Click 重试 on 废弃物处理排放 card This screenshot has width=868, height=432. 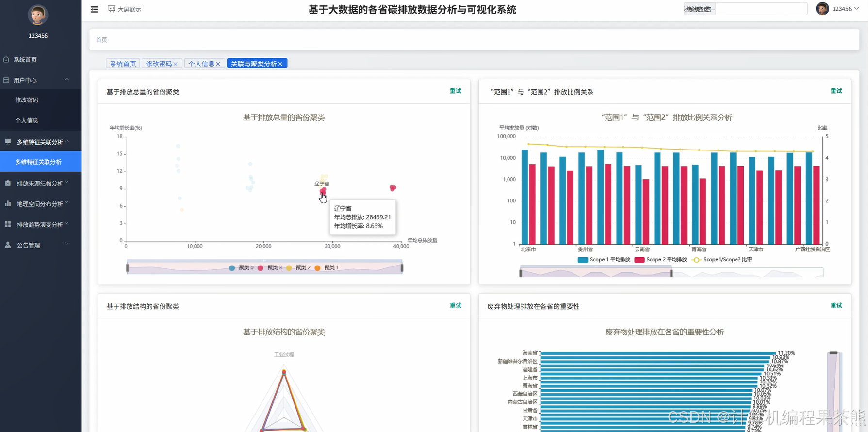tap(836, 306)
